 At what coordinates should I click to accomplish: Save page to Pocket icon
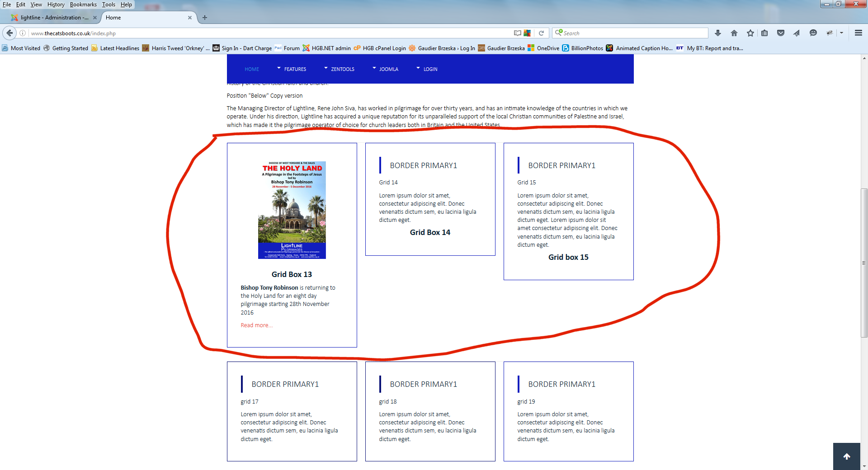(781, 33)
